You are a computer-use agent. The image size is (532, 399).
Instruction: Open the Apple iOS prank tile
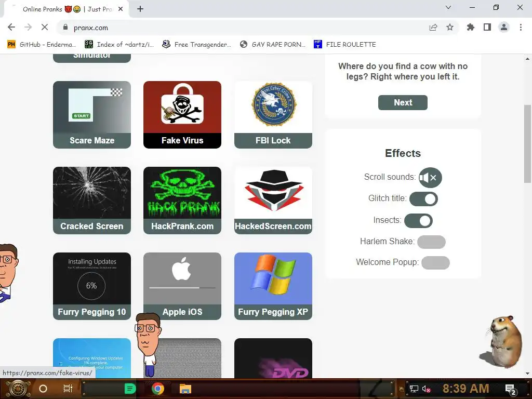(x=182, y=286)
